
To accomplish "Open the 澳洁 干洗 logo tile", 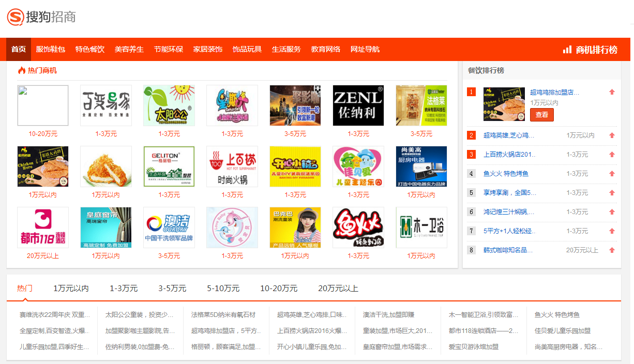I will (x=169, y=228).
